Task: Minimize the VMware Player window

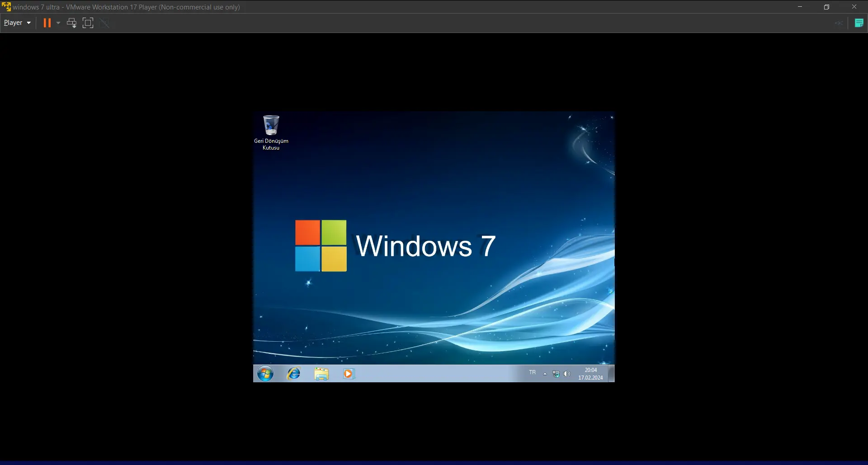Action: click(800, 7)
